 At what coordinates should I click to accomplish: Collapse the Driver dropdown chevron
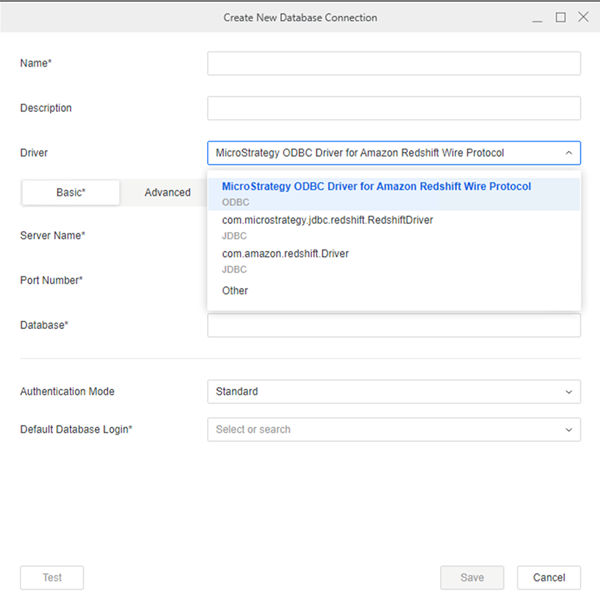tap(568, 153)
